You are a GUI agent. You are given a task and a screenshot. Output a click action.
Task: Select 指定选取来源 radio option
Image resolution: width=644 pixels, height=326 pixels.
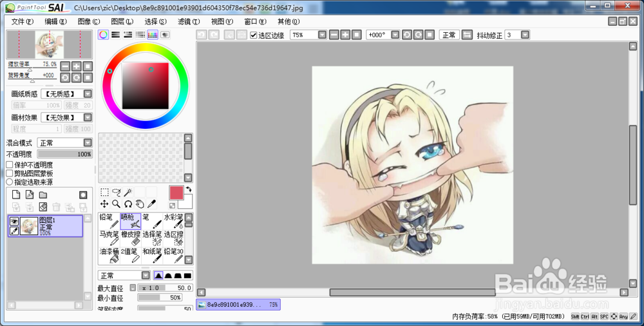pyautogui.click(x=10, y=182)
